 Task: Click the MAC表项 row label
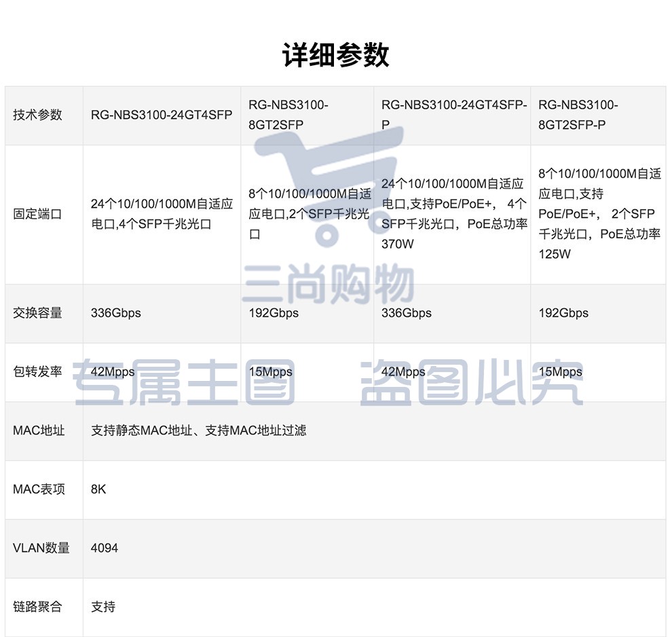click(39, 489)
